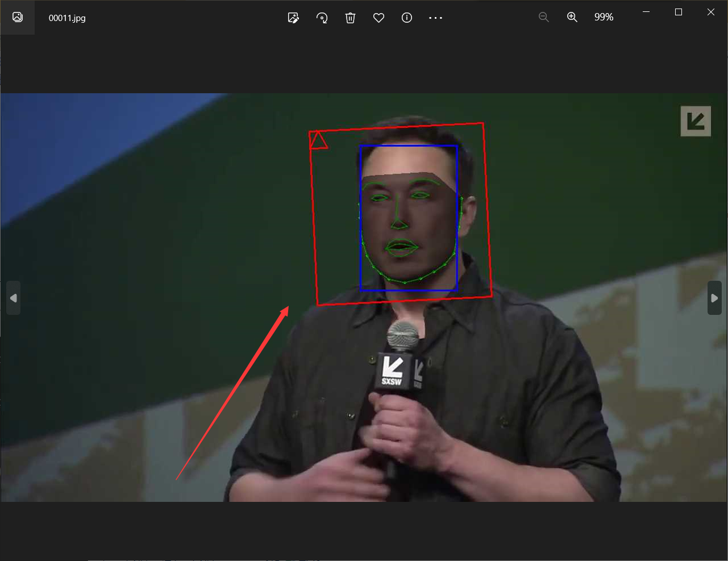This screenshot has width=728, height=561.
Task: Click the 99% zoom level indicator
Action: [604, 18]
